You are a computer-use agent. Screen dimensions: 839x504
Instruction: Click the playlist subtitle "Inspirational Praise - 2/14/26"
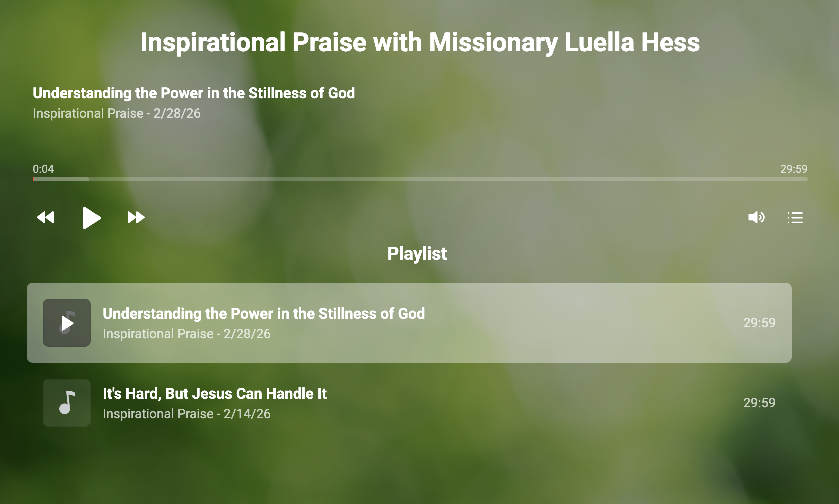[187, 414]
